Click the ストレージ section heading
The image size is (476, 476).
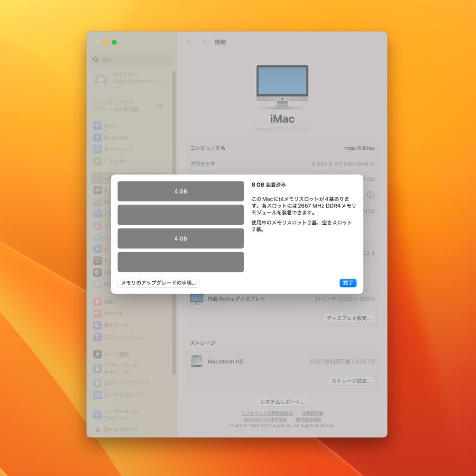click(203, 343)
